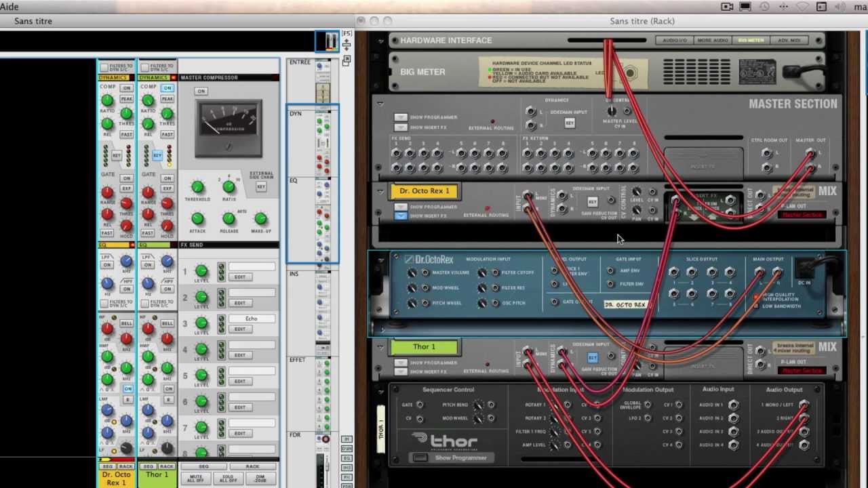The width and height of the screenshot is (868, 488).
Task: Toggle Filters to Dyn S/C checkbox on Dr. Octo Rex channel
Action: pyautogui.click(x=104, y=68)
